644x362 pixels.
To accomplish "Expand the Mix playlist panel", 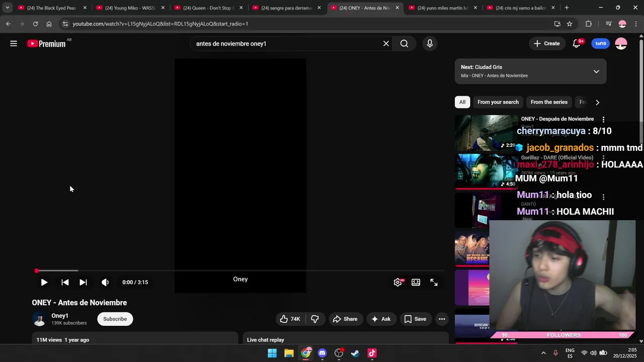I will coord(596,71).
